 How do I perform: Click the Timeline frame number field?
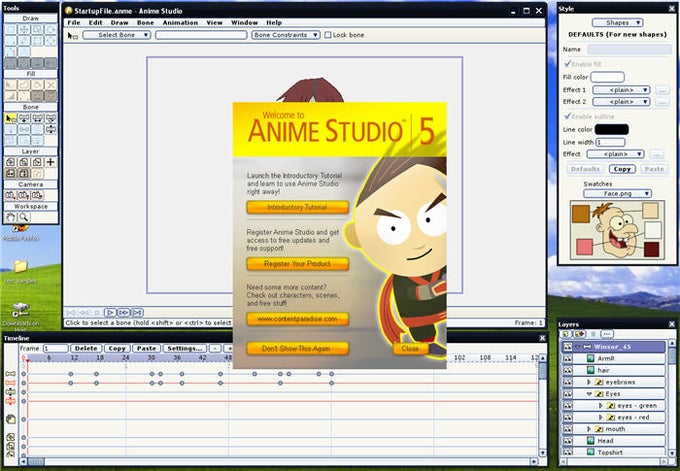coord(56,348)
